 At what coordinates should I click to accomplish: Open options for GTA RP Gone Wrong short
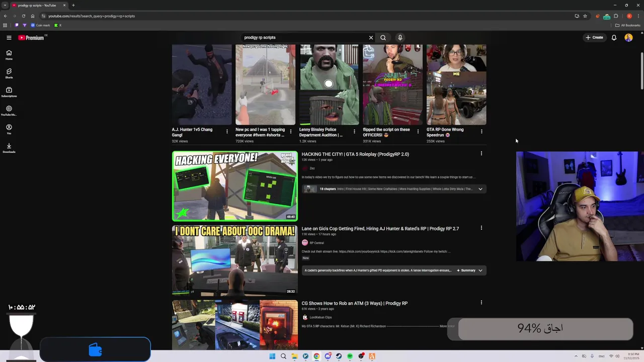click(481, 132)
